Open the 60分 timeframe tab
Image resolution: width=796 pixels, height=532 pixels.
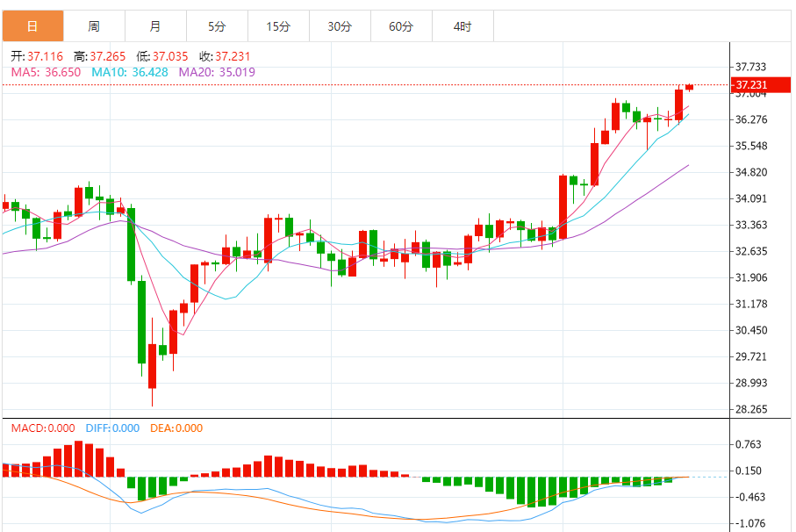click(401, 26)
